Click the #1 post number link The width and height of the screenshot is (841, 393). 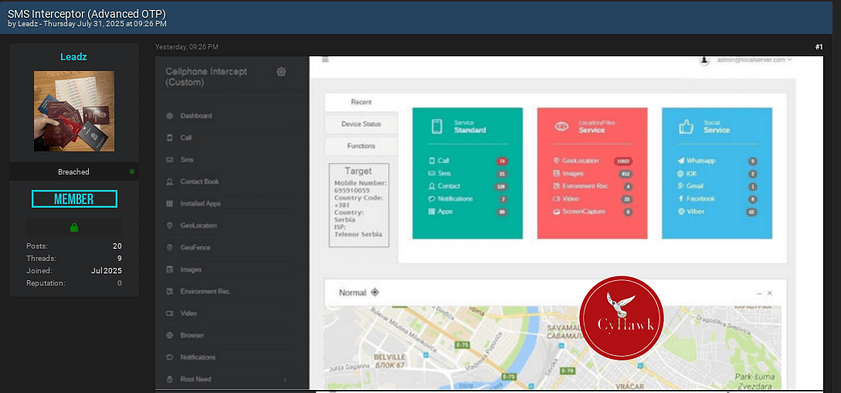click(x=818, y=47)
